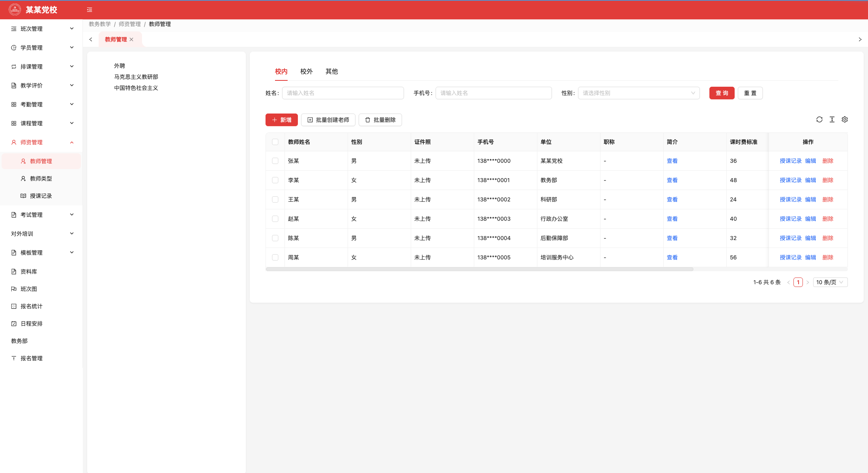868x473 pixels.
Task: Adjust table density with the height icon
Action: (832, 119)
